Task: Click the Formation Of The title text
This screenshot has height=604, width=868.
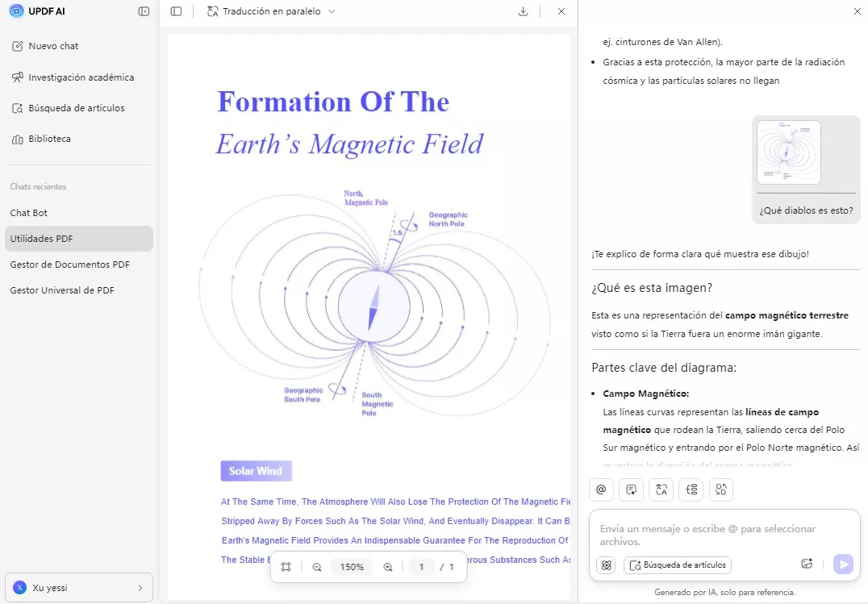Action: tap(333, 102)
